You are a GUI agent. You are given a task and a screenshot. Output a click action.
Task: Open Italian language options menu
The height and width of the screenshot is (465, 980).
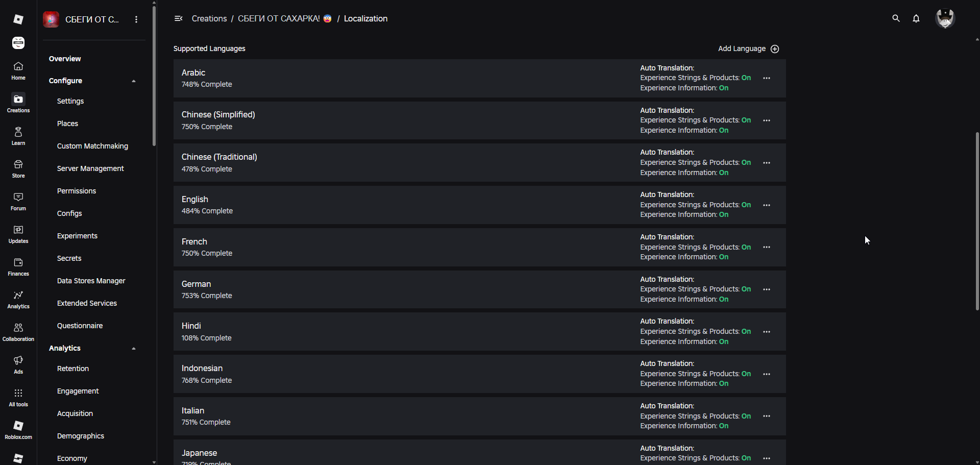point(767,416)
